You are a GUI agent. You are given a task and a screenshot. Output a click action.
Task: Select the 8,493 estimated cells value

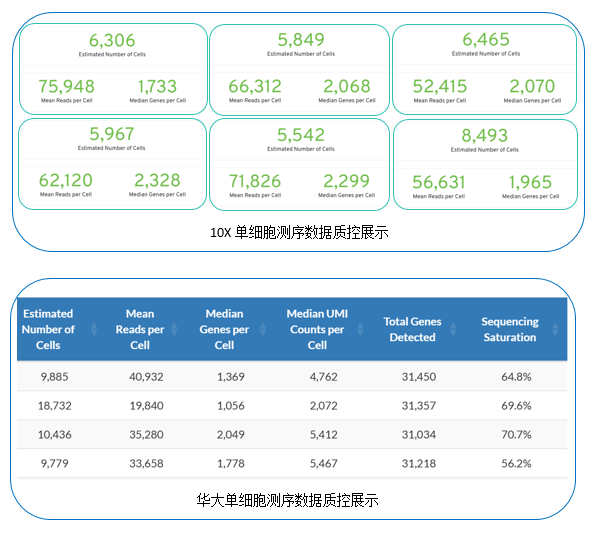[485, 136]
